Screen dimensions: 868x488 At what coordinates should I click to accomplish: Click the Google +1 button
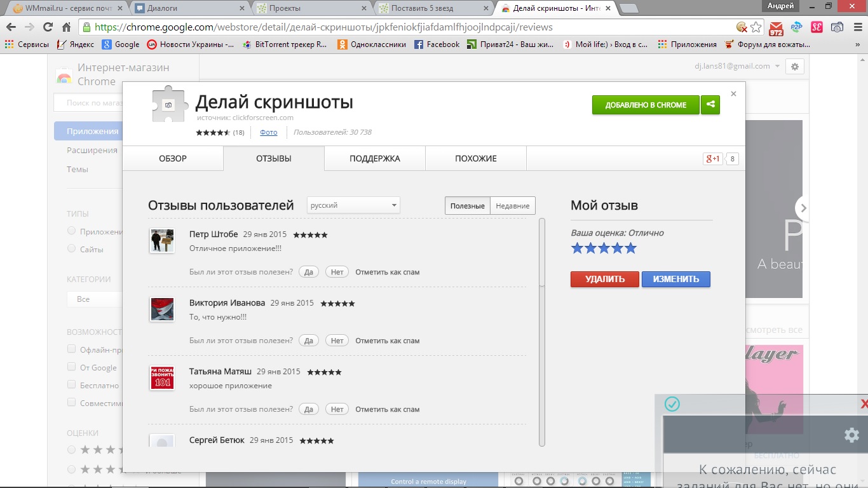click(712, 159)
